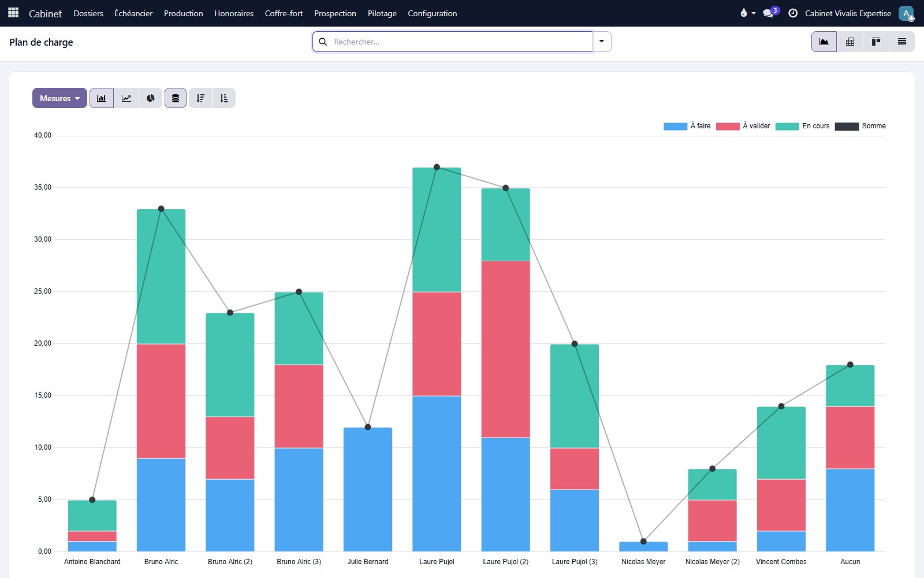Click the Vincent Combes axis label
This screenshot has width=924, height=578.
[x=781, y=562]
